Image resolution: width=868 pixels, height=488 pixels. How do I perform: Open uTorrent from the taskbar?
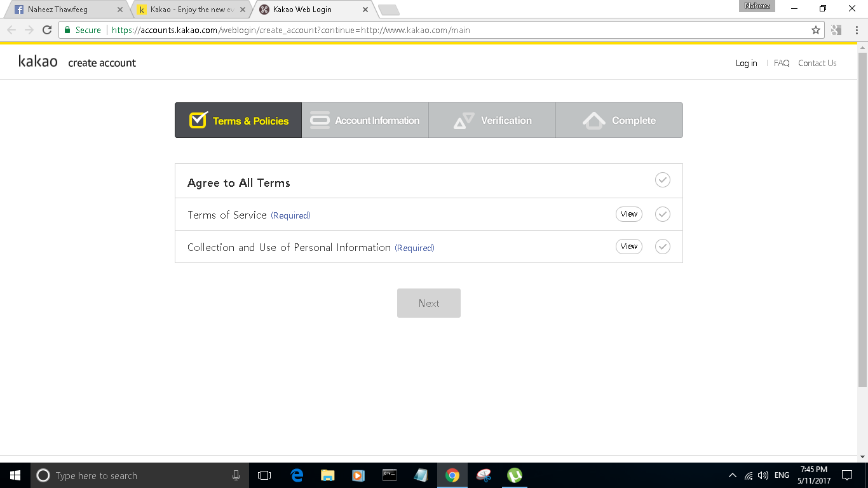[x=515, y=475]
